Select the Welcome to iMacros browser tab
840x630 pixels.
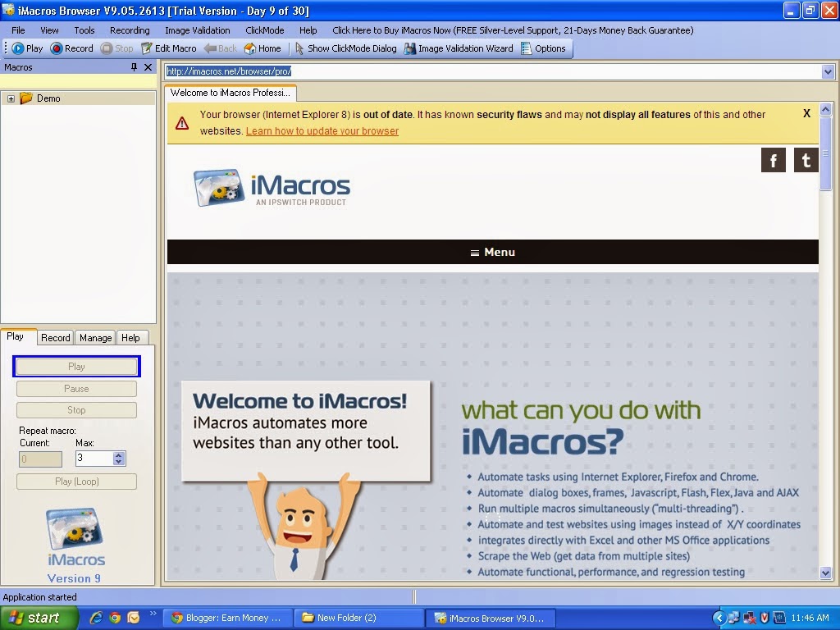tap(231, 93)
